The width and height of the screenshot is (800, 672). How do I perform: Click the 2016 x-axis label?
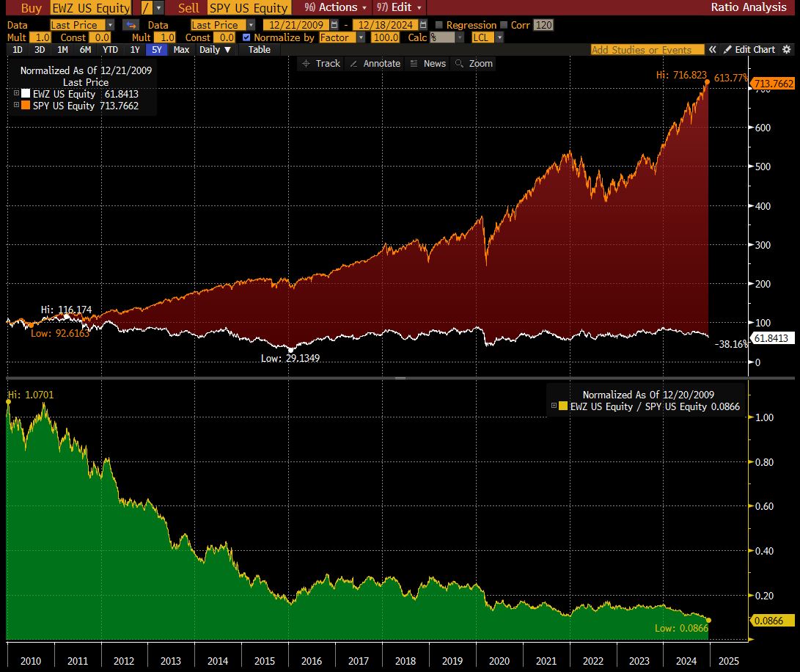pos(311,661)
